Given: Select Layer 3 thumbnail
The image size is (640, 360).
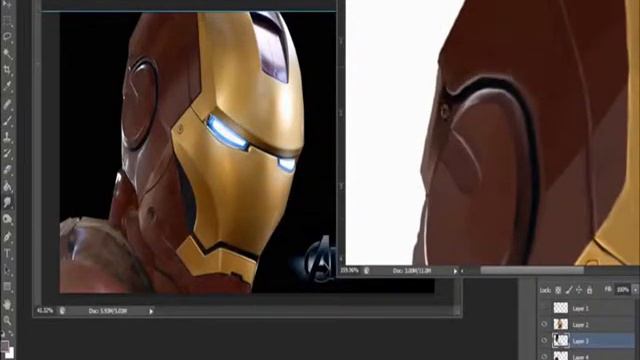Looking at the screenshot, I should (x=560, y=340).
